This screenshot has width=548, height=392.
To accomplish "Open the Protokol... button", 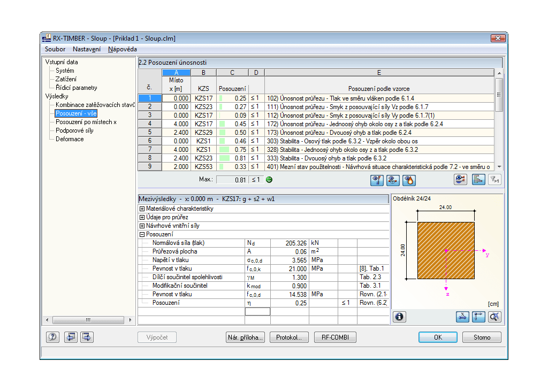I will pos(289,337).
